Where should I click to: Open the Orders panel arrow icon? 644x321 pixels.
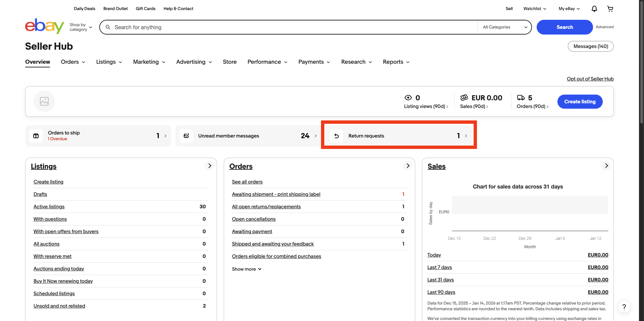(408, 166)
